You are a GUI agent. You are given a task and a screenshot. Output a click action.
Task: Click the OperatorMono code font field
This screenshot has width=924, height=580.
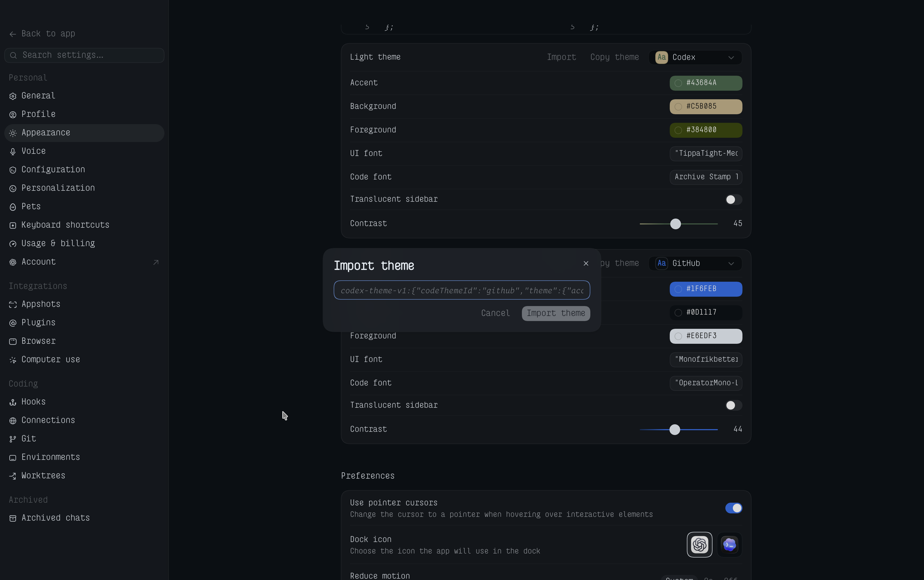pos(706,383)
